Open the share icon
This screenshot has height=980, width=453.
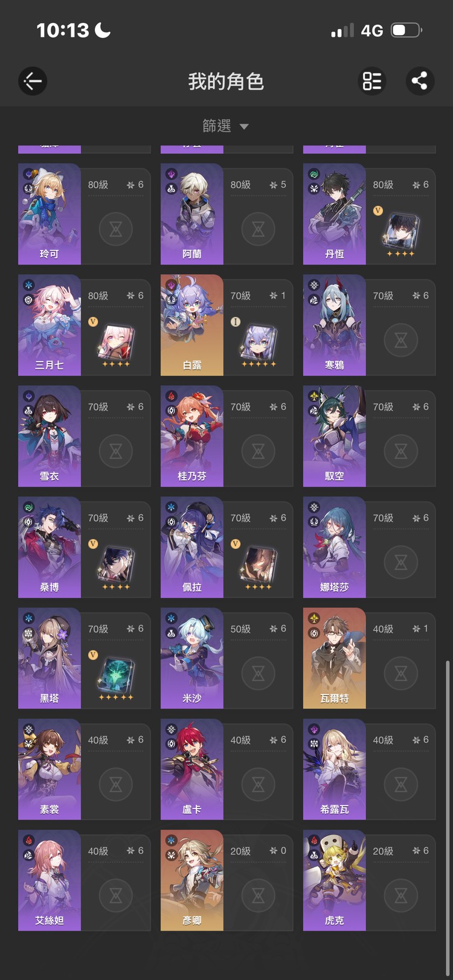click(x=420, y=81)
